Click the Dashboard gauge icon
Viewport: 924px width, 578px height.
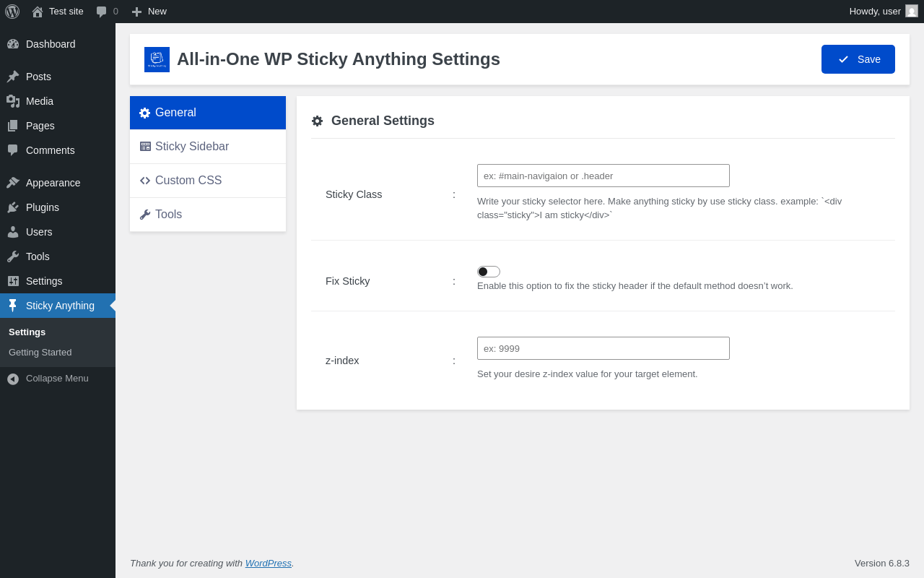tap(13, 44)
